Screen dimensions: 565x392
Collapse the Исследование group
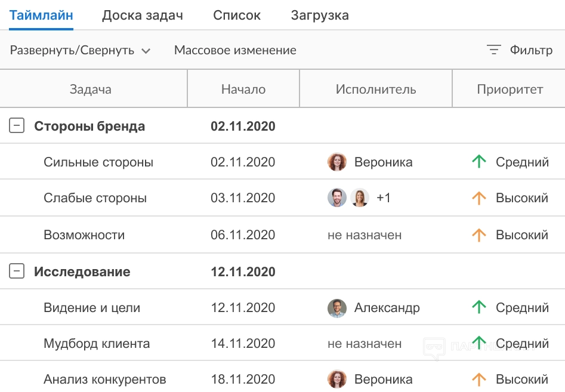pos(17,271)
